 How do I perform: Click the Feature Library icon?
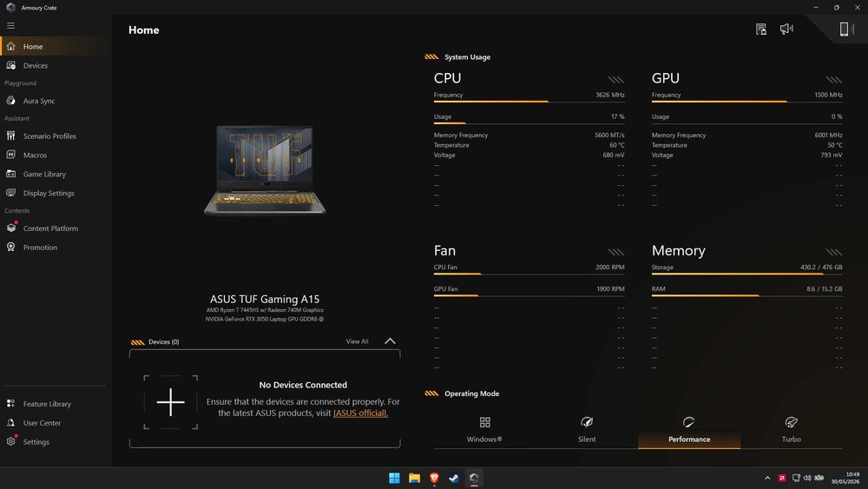10,404
